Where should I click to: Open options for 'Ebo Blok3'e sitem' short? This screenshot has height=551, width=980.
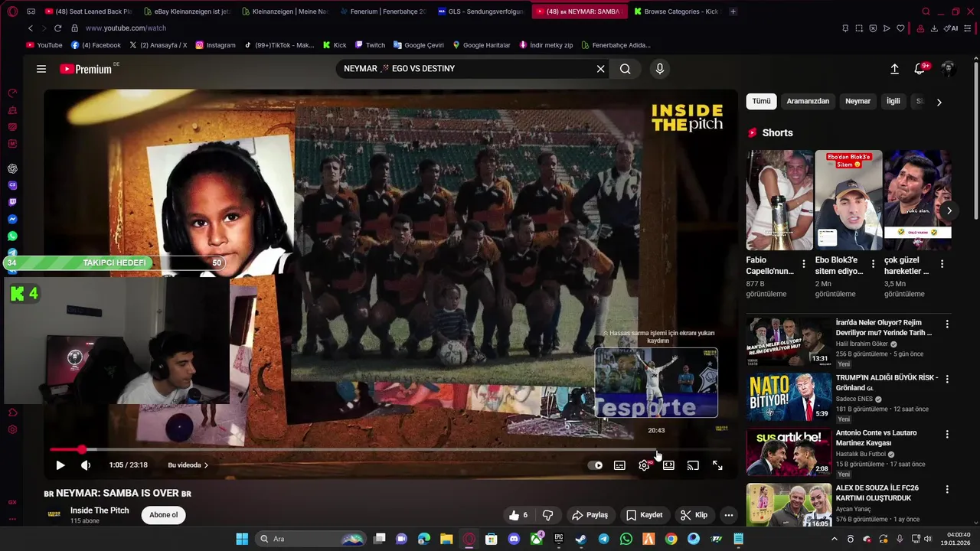[x=873, y=263]
